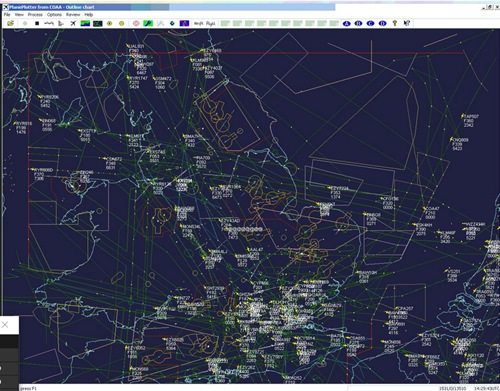500x391 pixels.
Task: Select the blue B chart button
Action: pos(359,23)
